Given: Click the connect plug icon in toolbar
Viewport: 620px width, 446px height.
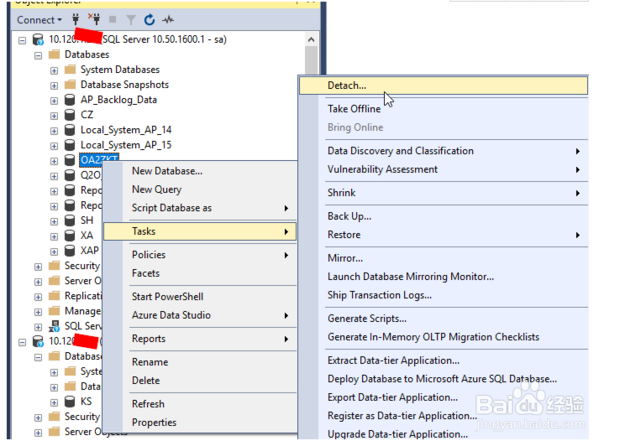Looking at the screenshot, I should (x=76, y=19).
